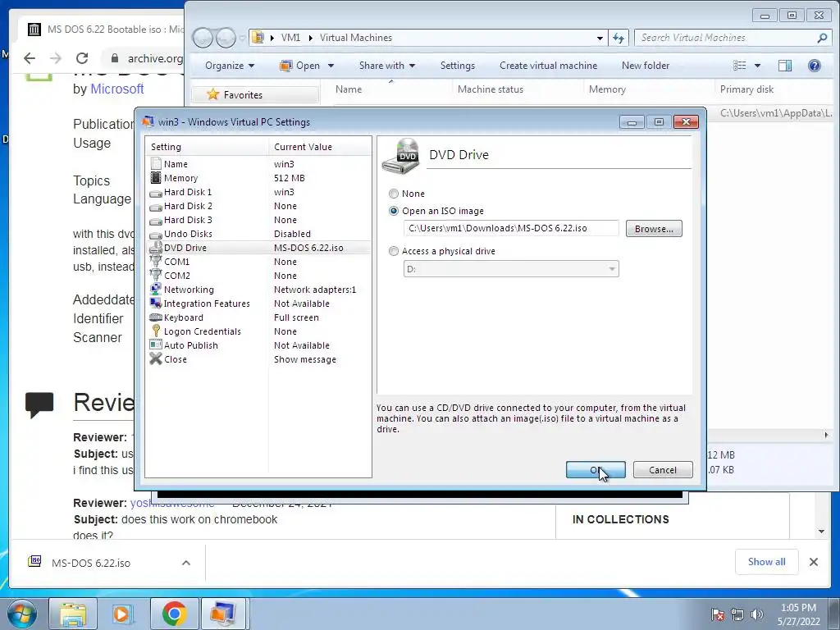
Task: Toggle Explorer preview pane icon
Action: point(785,66)
